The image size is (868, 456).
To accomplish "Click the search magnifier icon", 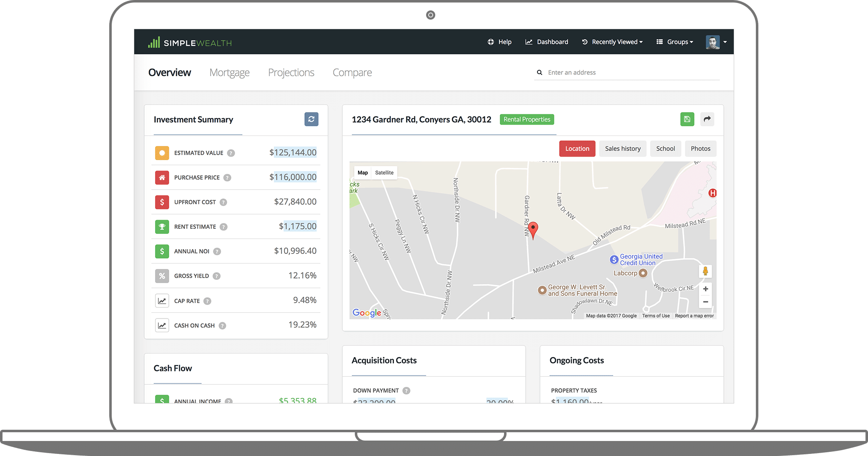I will [539, 73].
